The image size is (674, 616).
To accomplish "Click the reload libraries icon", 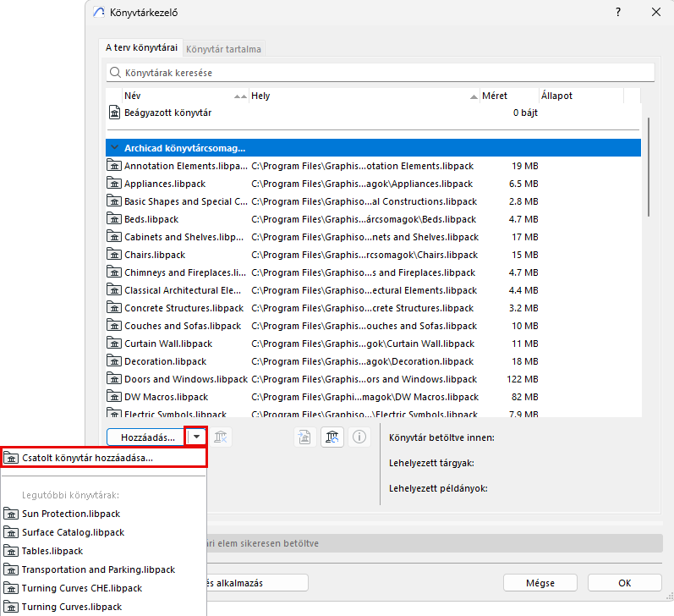I will coord(332,437).
